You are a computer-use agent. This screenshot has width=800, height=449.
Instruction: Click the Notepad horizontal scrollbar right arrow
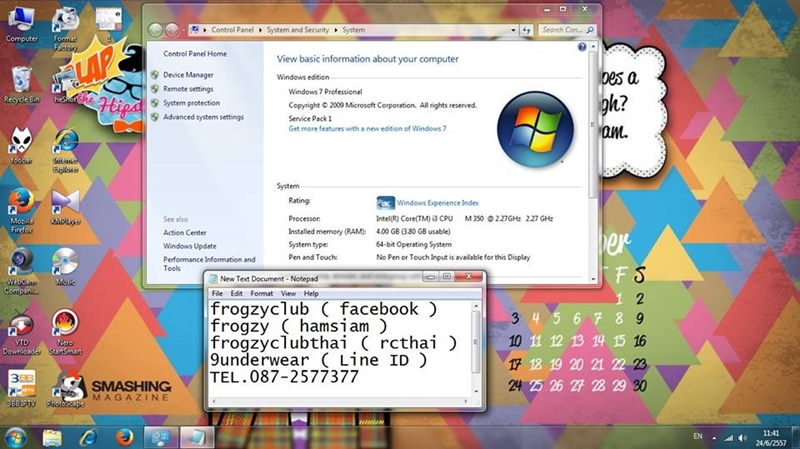point(465,402)
